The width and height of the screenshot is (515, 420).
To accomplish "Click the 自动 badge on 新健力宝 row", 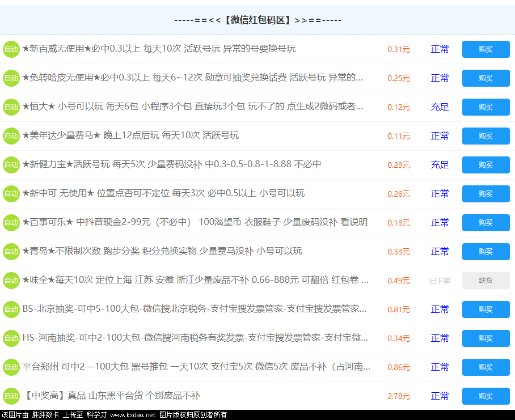I will point(11,165).
